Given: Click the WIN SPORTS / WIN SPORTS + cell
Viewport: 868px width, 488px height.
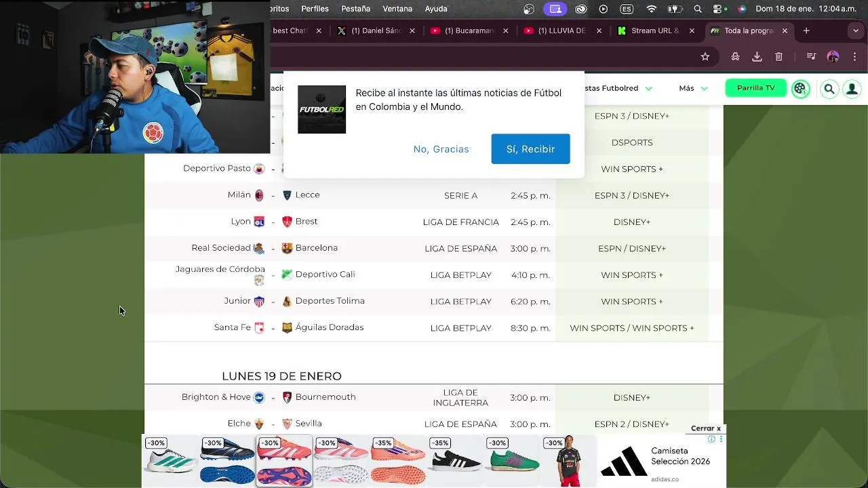Looking at the screenshot, I should coord(632,328).
